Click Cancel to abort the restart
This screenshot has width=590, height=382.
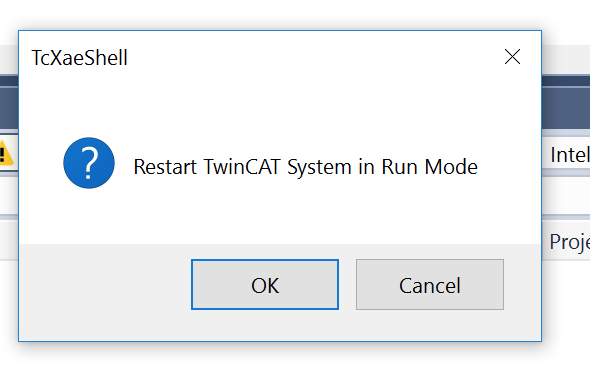(x=430, y=285)
